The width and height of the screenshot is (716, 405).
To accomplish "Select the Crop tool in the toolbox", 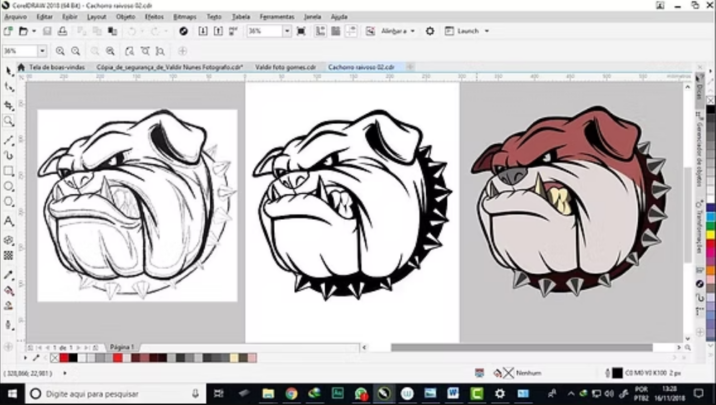I will (x=9, y=105).
